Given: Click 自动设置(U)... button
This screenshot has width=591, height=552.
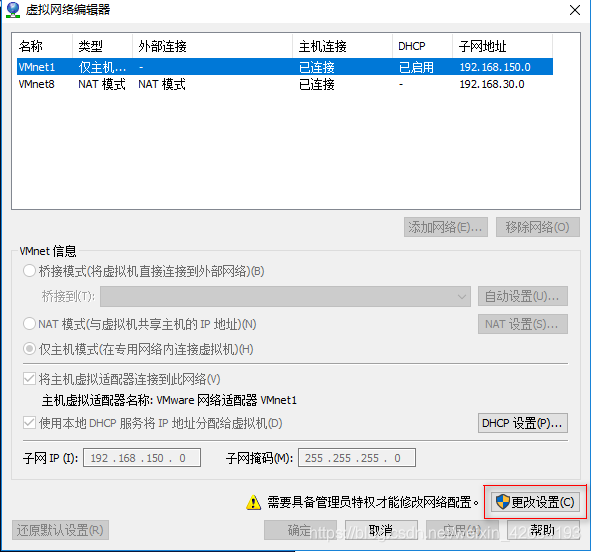Looking at the screenshot, I should tap(523, 296).
